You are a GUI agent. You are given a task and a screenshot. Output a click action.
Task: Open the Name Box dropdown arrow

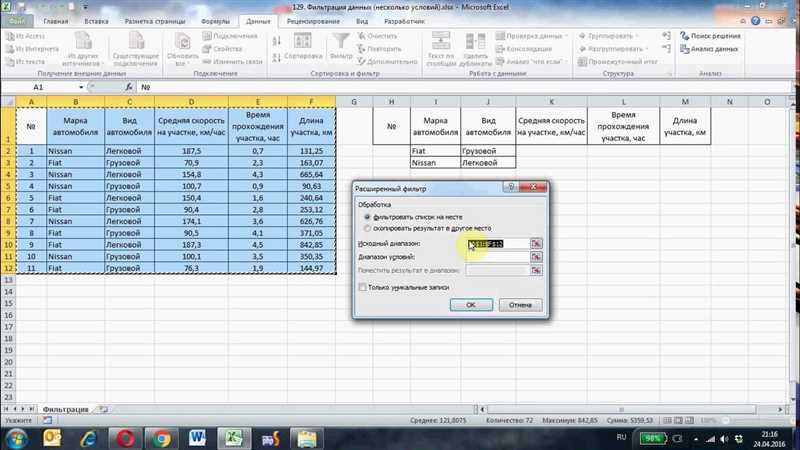(x=81, y=87)
